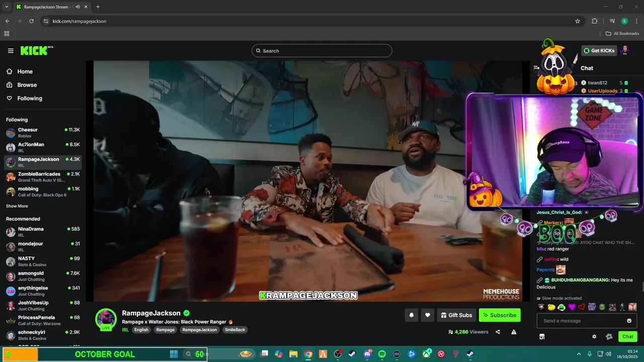
Task: Open channel shop icon below chat
Action: point(542,337)
